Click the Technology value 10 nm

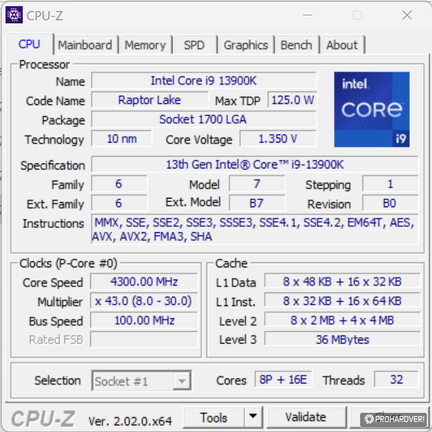coord(122,139)
